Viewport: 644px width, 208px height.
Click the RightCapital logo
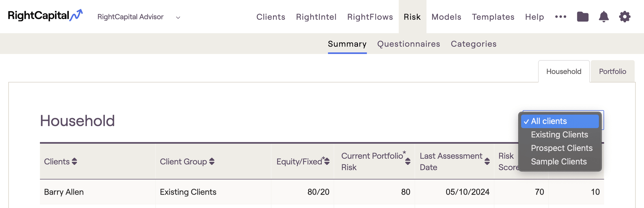[x=45, y=15]
